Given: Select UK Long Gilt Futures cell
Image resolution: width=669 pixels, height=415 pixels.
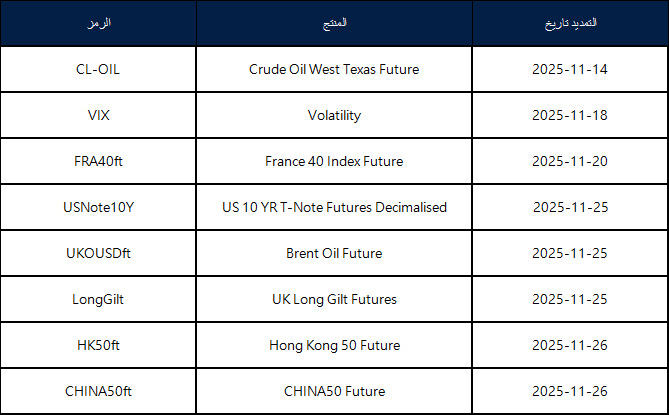Looking at the screenshot, I should click(x=334, y=300).
